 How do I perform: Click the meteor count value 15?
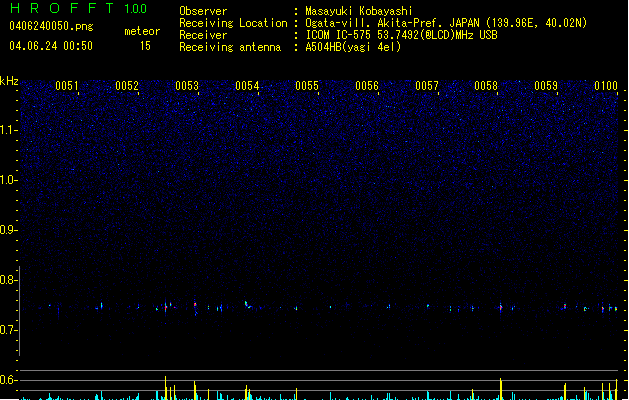click(x=145, y=46)
